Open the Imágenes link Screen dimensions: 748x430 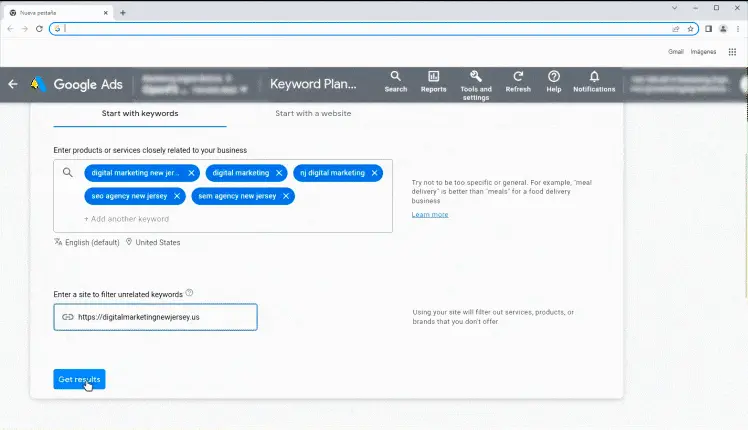(703, 52)
